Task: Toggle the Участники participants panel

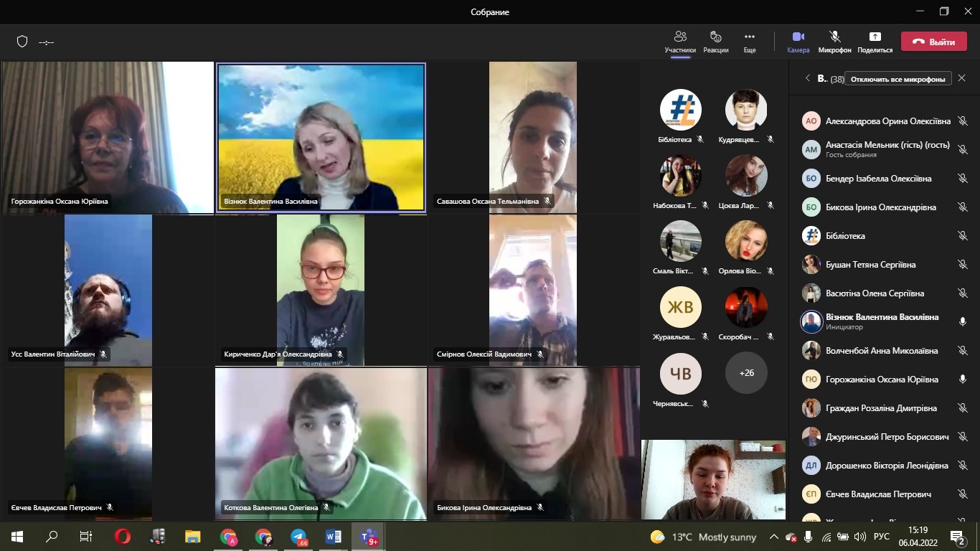Action: [680, 42]
